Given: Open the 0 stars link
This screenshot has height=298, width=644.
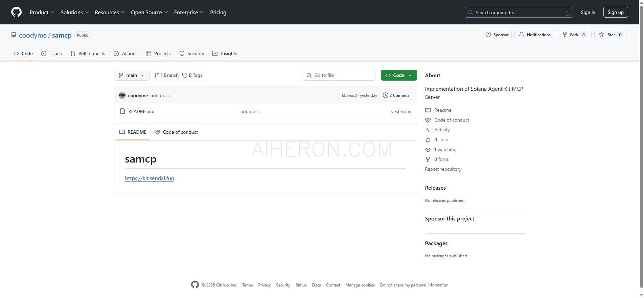Looking at the screenshot, I should [x=437, y=140].
